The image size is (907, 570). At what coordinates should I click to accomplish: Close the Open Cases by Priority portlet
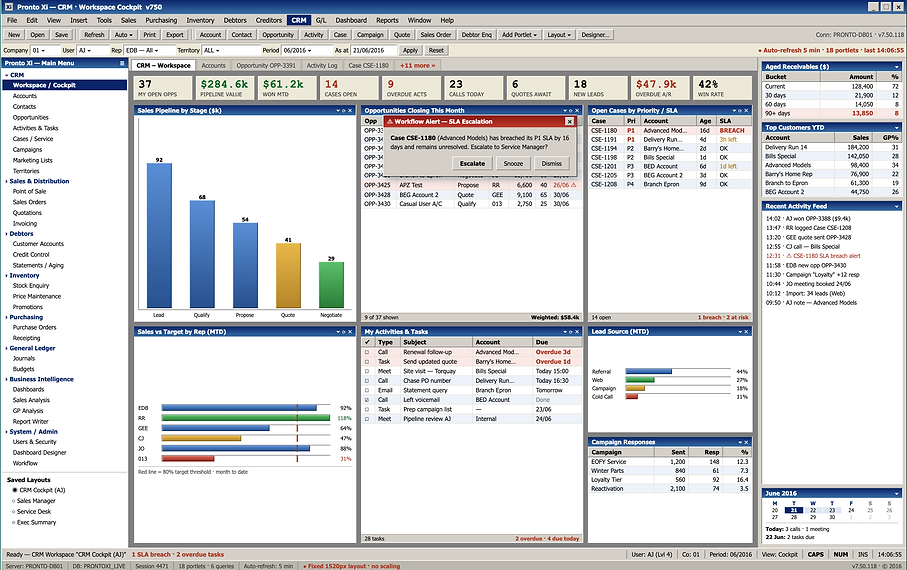[x=746, y=111]
